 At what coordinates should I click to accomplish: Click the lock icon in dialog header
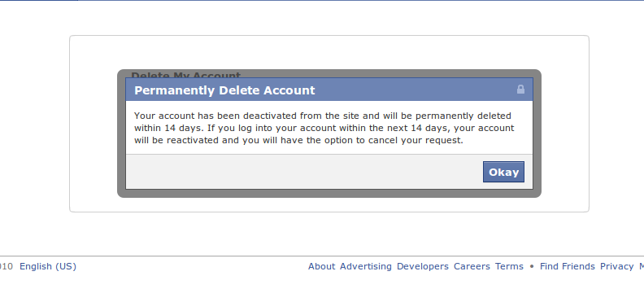520,90
